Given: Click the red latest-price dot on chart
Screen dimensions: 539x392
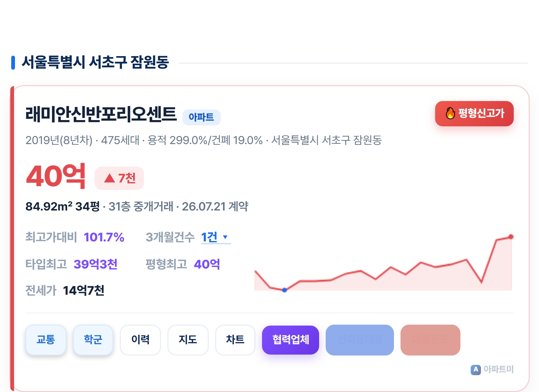Looking at the screenshot, I should tap(511, 237).
